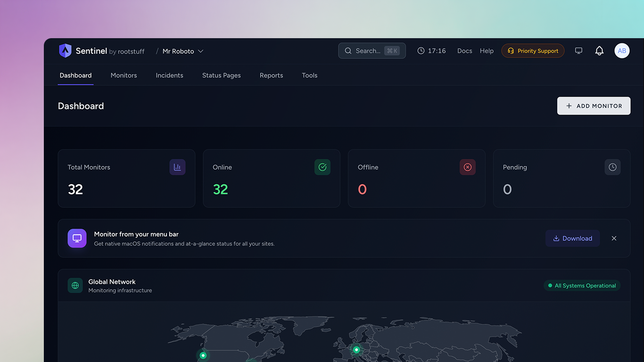The width and height of the screenshot is (644, 362).
Task: Open the Mr Roboto workspace dropdown
Action: click(x=183, y=51)
